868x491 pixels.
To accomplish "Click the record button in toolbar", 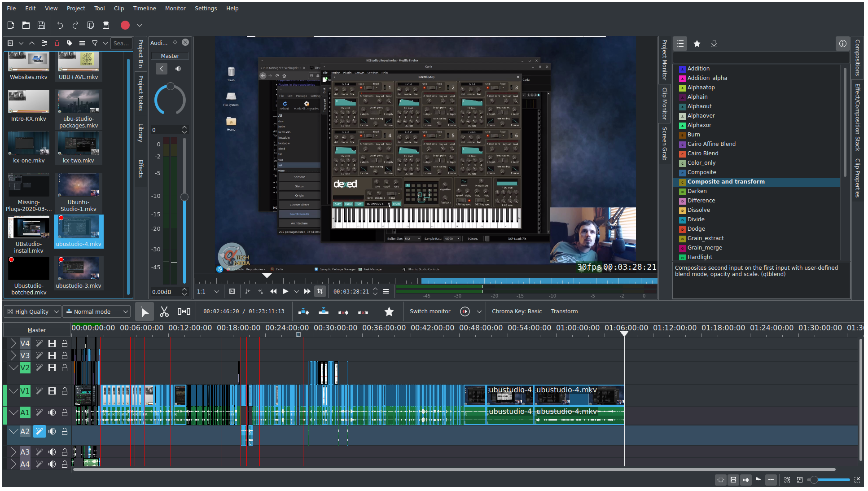I will point(125,26).
